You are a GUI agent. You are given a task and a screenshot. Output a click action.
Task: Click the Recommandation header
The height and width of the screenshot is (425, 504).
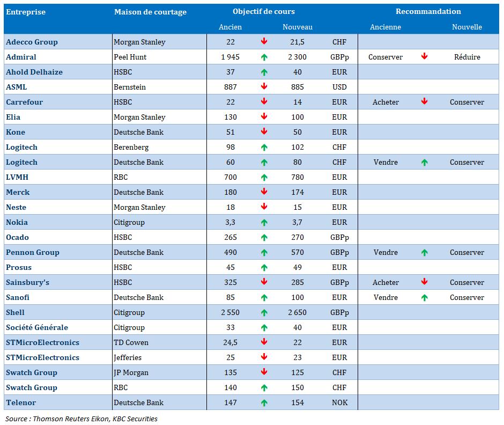pyautogui.click(x=428, y=11)
